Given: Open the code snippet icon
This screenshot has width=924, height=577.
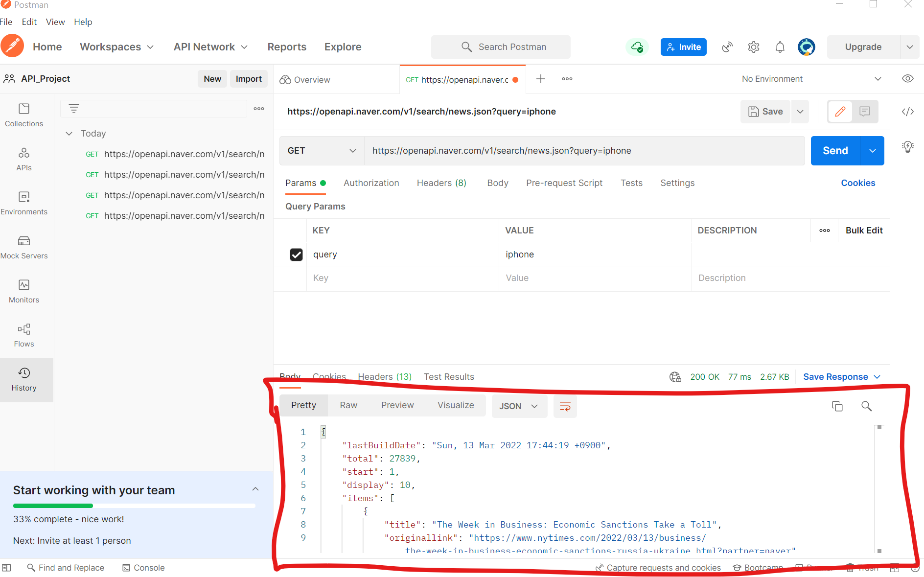Looking at the screenshot, I should (908, 112).
